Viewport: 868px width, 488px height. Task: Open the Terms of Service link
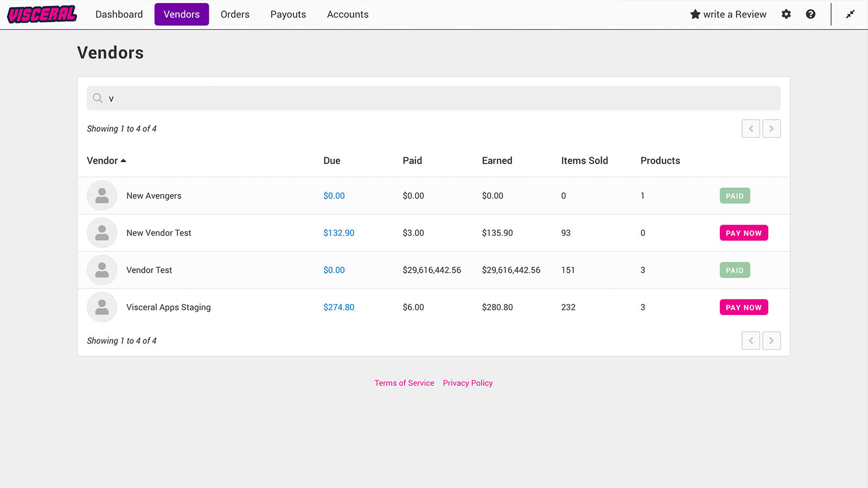tap(404, 383)
